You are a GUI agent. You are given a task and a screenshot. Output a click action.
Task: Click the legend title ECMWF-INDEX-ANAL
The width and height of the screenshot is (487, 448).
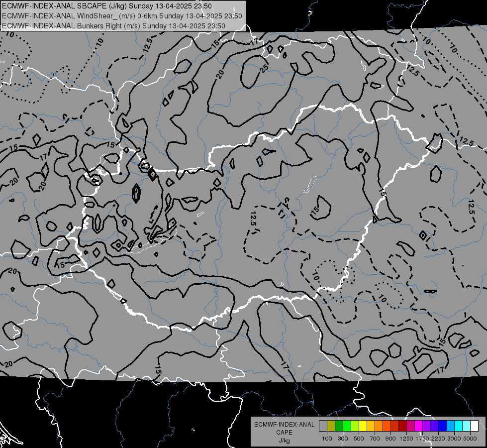(285, 425)
